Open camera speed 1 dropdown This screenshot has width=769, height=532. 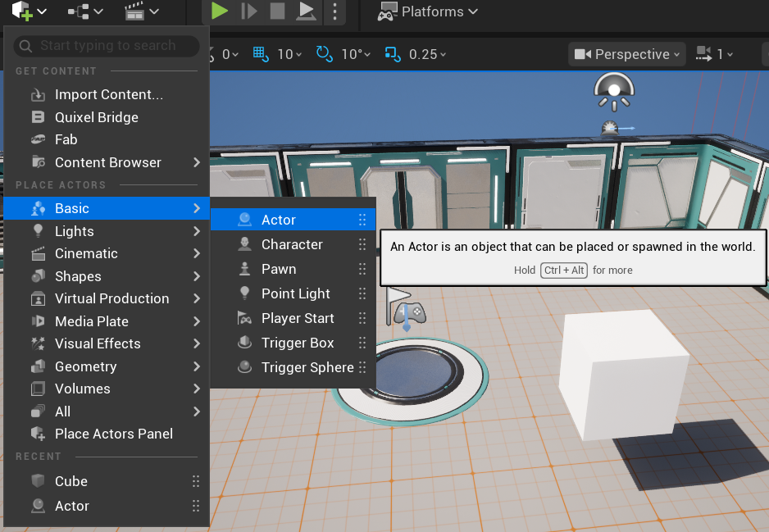[x=714, y=54]
